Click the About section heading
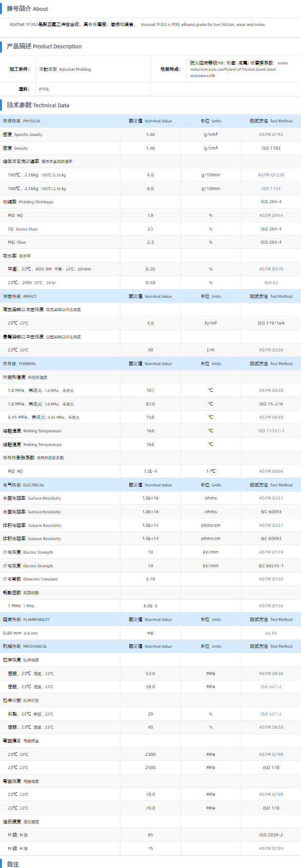This screenshot has height=868, width=301. [x=27, y=9]
